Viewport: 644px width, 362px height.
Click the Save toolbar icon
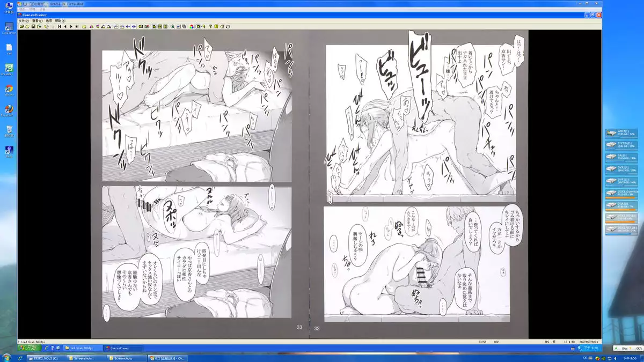pyautogui.click(x=33, y=25)
